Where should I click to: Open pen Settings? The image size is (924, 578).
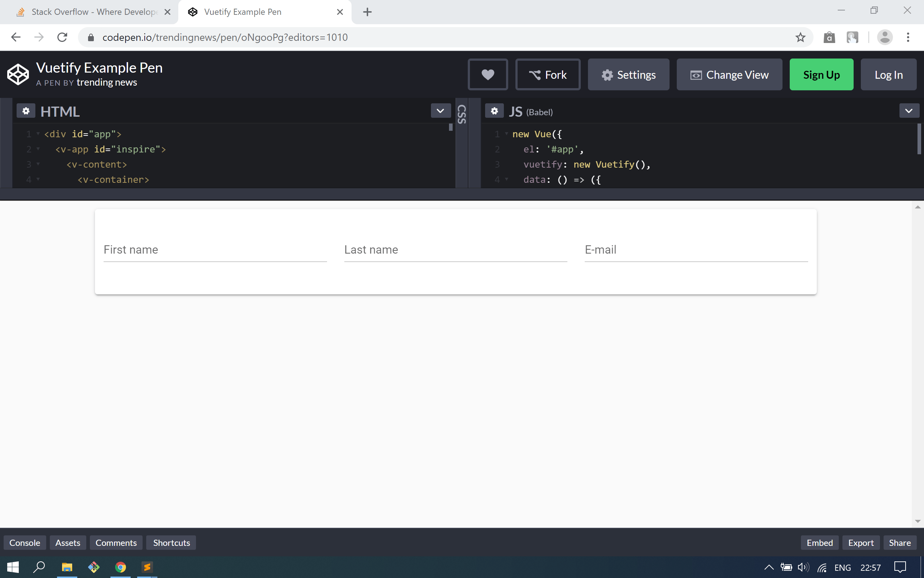tap(628, 74)
